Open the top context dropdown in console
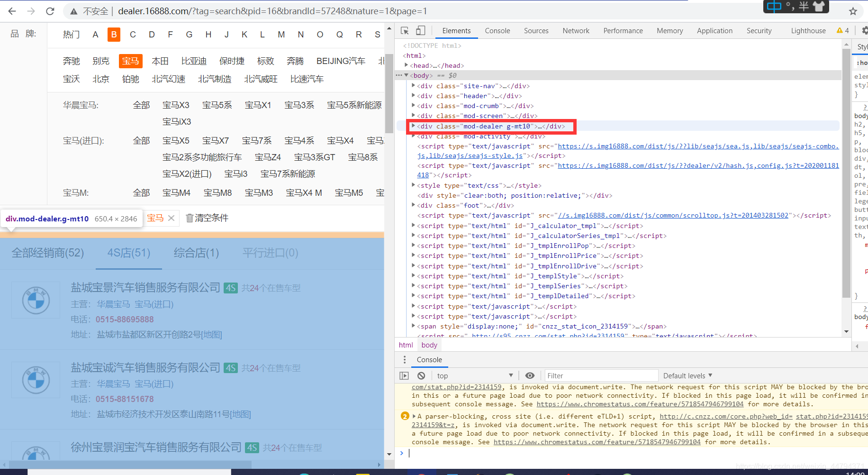868x475 pixels. click(x=475, y=375)
